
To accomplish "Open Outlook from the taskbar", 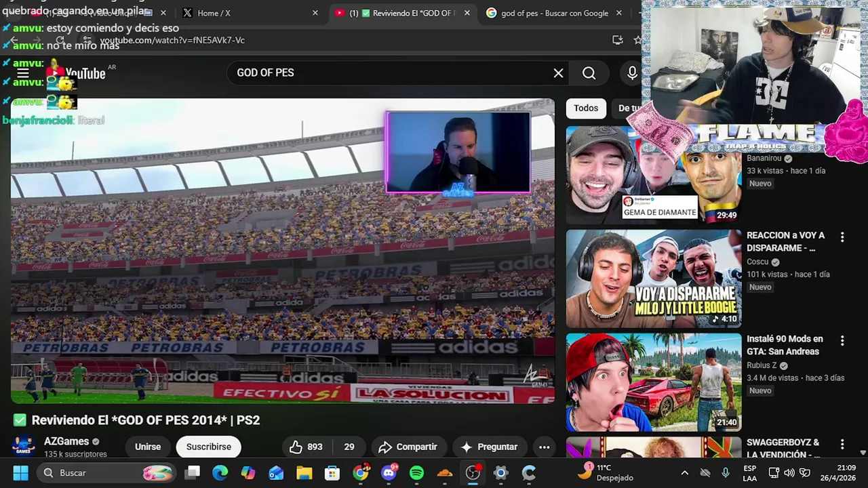I will tap(276, 472).
